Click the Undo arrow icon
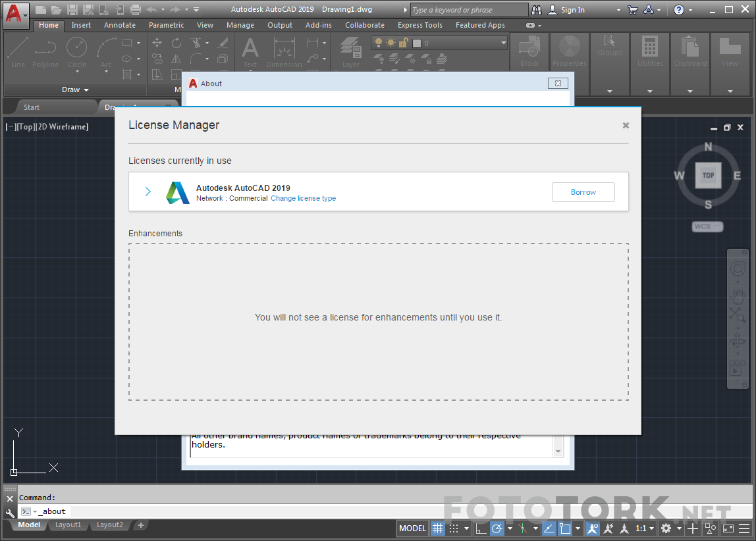The width and height of the screenshot is (756, 541). pos(152,9)
